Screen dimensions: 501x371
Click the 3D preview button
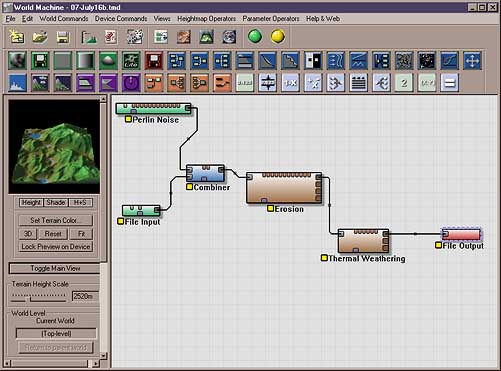point(28,234)
